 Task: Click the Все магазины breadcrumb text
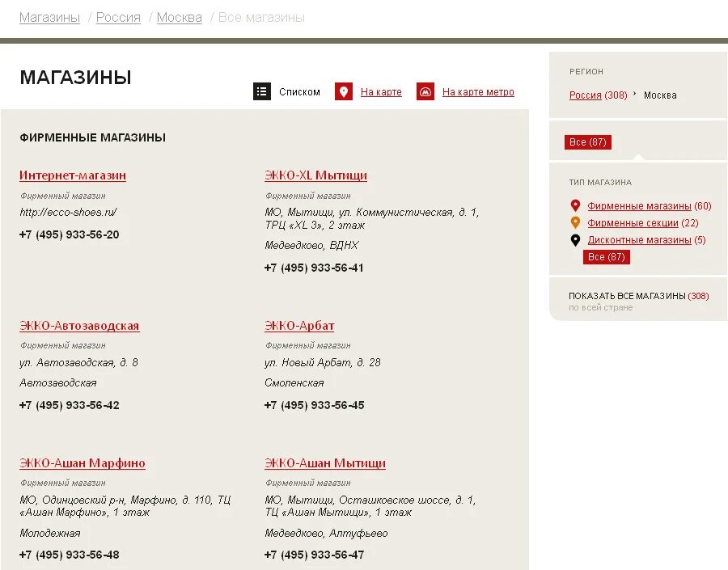pyautogui.click(x=261, y=18)
